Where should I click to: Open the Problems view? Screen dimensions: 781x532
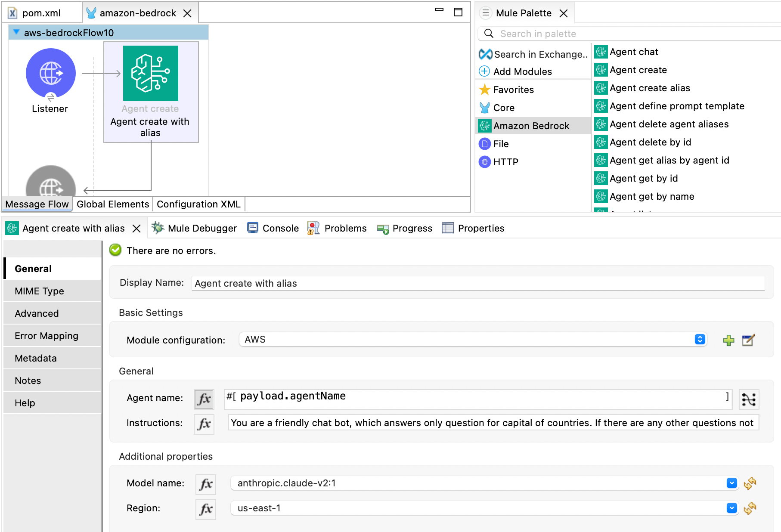(x=337, y=228)
